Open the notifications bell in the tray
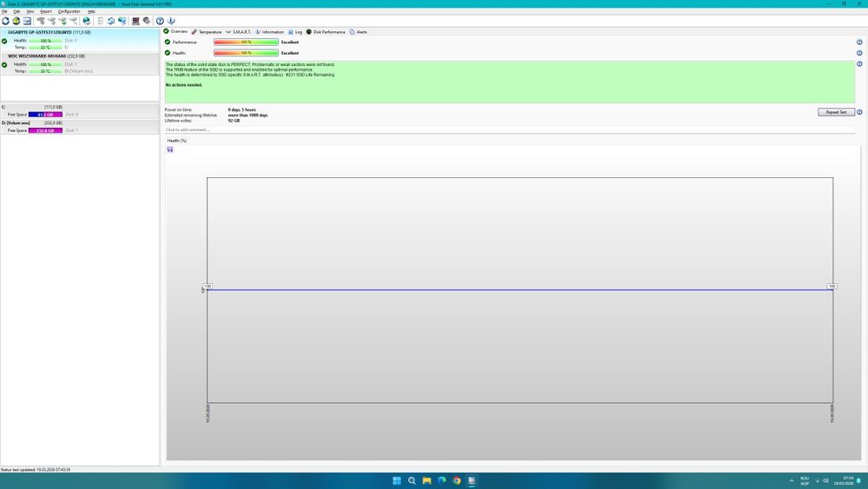The image size is (868, 489). coord(858,480)
